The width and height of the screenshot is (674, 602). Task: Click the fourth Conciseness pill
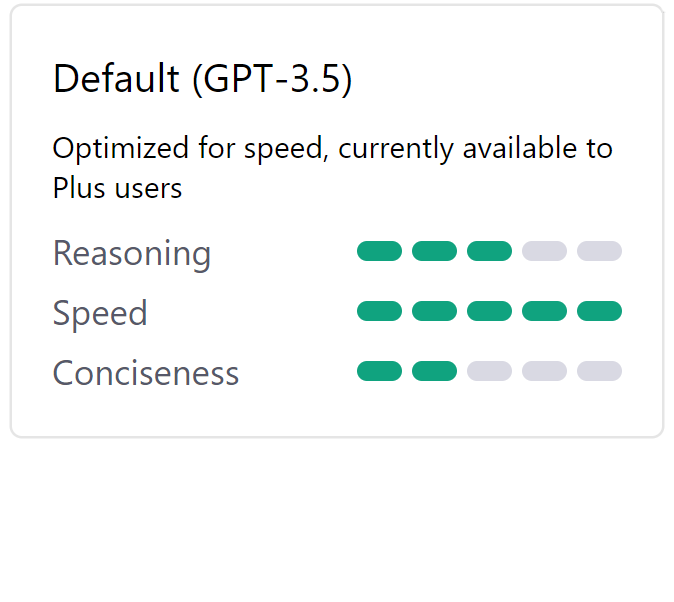click(x=544, y=371)
